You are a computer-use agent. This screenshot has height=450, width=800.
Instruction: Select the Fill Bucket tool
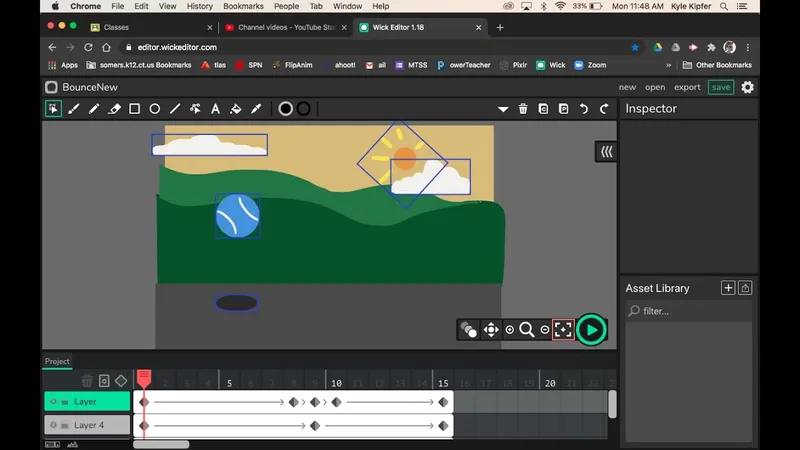236,109
